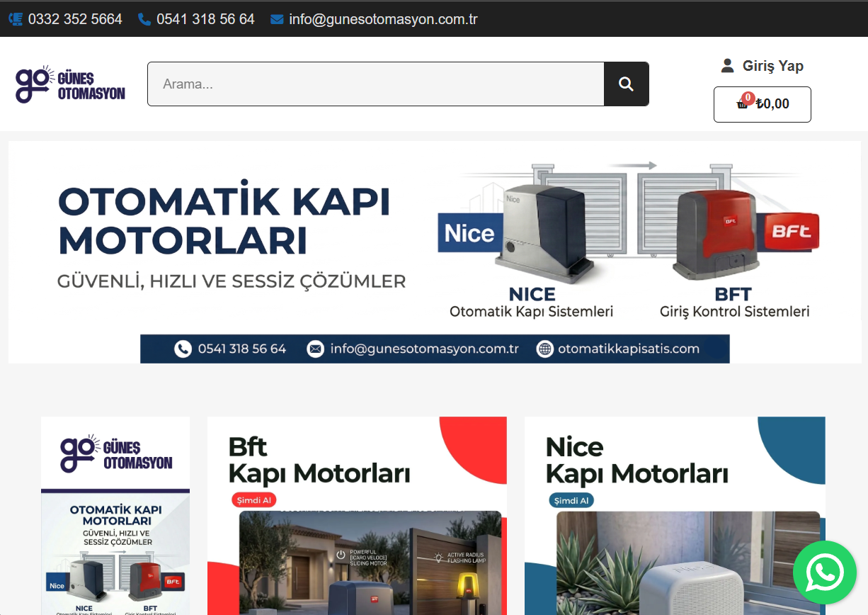Screen dimensions: 868x615
Task: Open the Nice Kapı Motorları card
Action: click(675, 516)
